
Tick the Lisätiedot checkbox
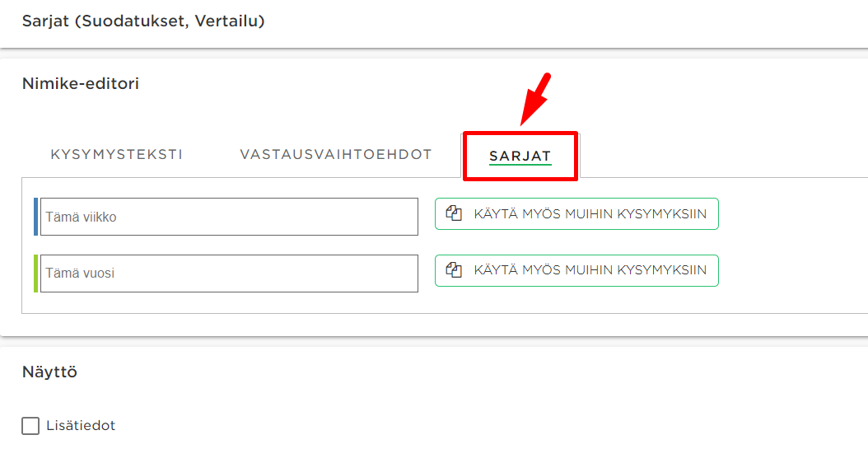pyautogui.click(x=30, y=426)
